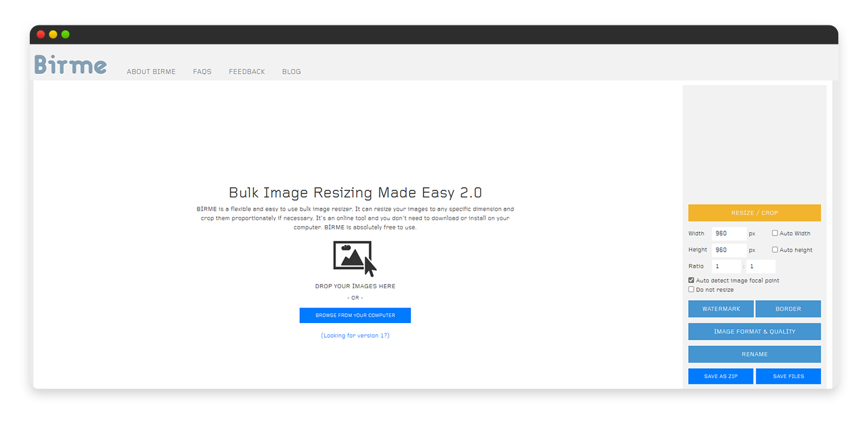Viewport: 868px width, 434px height.
Task: Open the BORDER settings
Action: pyautogui.click(x=789, y=309)
